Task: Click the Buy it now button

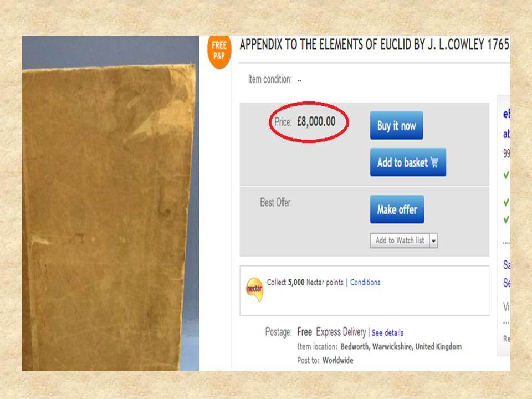Action: click(397, 126)
